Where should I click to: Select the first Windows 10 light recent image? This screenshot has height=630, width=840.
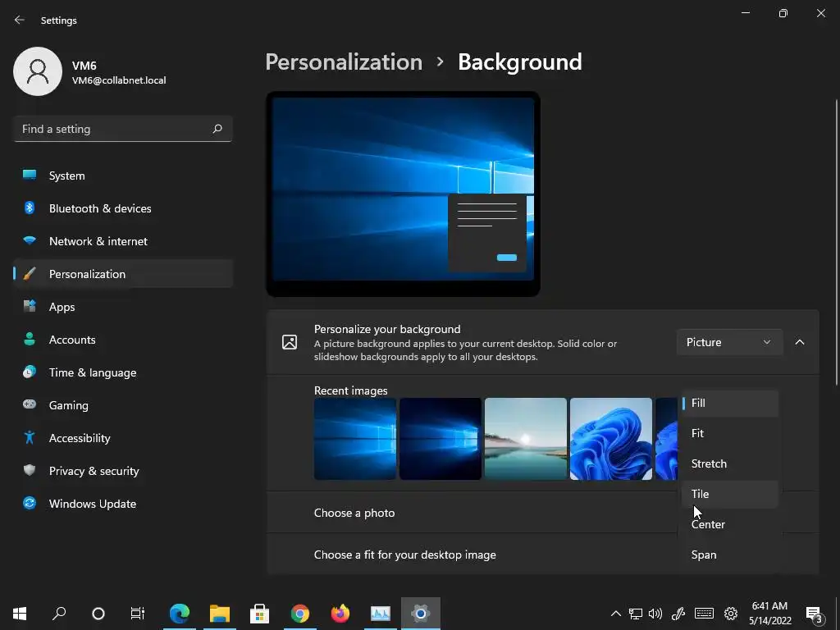pos(354,439)
